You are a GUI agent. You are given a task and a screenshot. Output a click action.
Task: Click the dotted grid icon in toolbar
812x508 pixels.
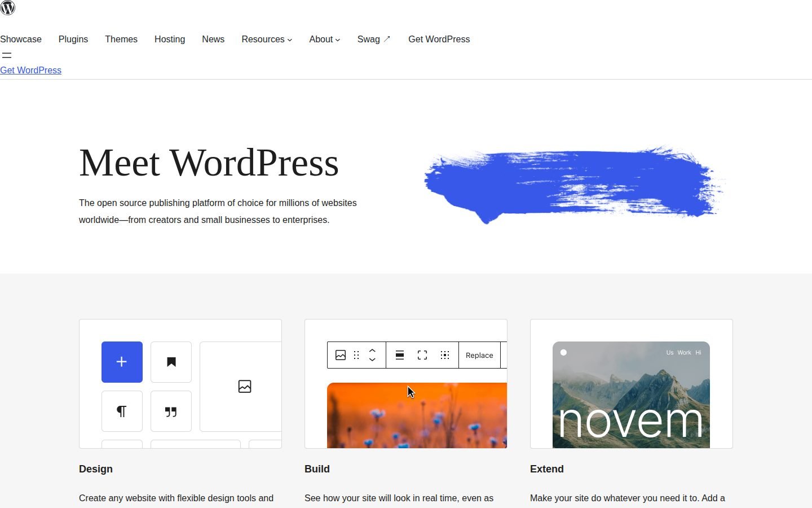click(x=445, y=355)
